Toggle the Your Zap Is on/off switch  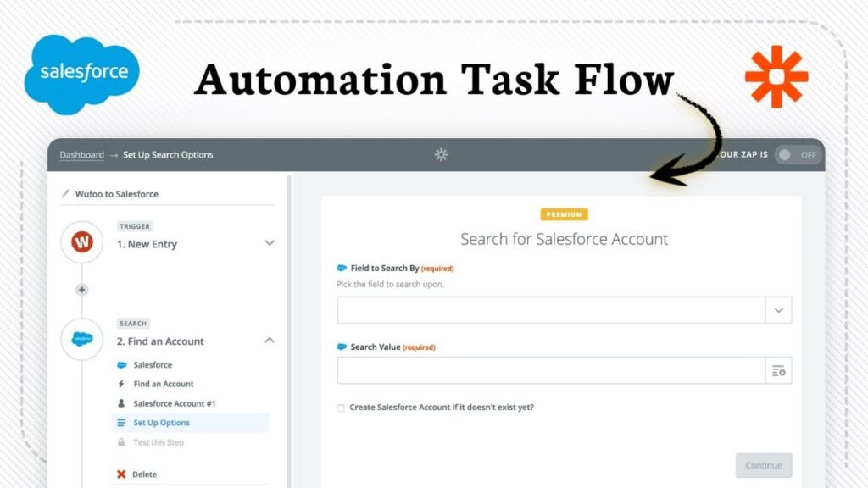797,155
